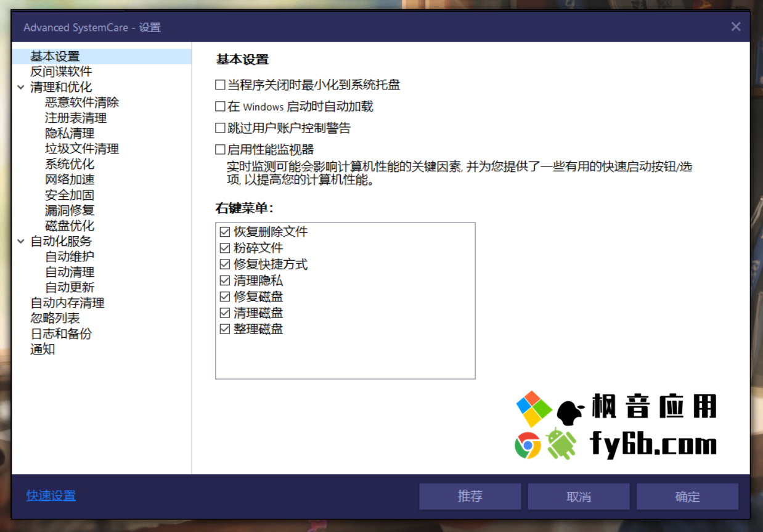763x532 pixels.
Task: Select 自动更新 settings
Action: point(70,288)
